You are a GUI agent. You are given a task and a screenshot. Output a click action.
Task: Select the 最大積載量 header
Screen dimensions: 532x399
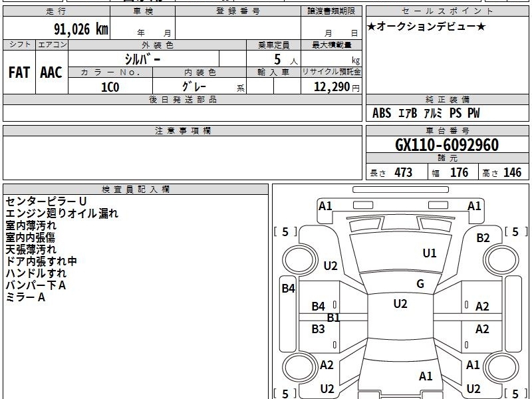[x=331, y=45]
